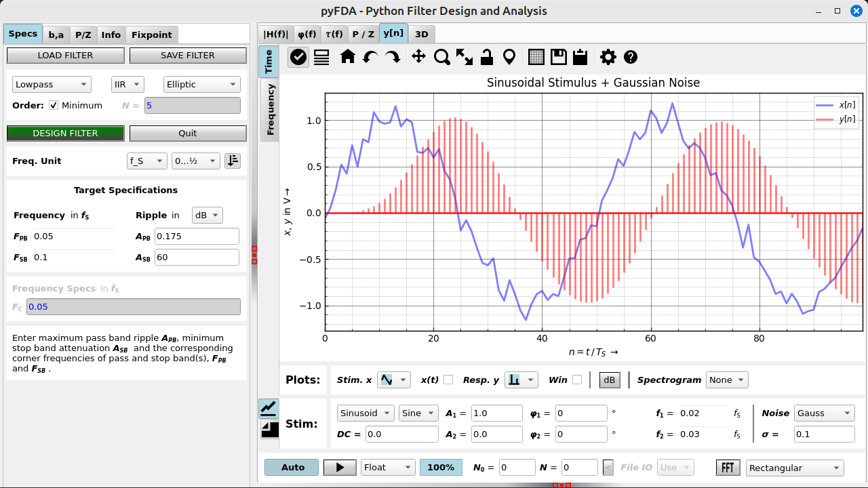Toggle the dB button in Plots row
This screenshot has width=868, height=488.
[610, 380]
